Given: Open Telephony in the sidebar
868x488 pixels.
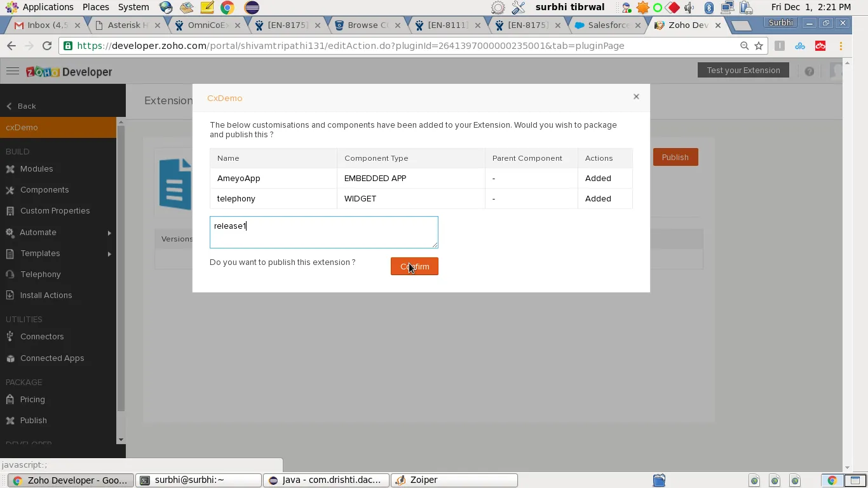Looking at the screenshot, I should (x=40, y=274).
